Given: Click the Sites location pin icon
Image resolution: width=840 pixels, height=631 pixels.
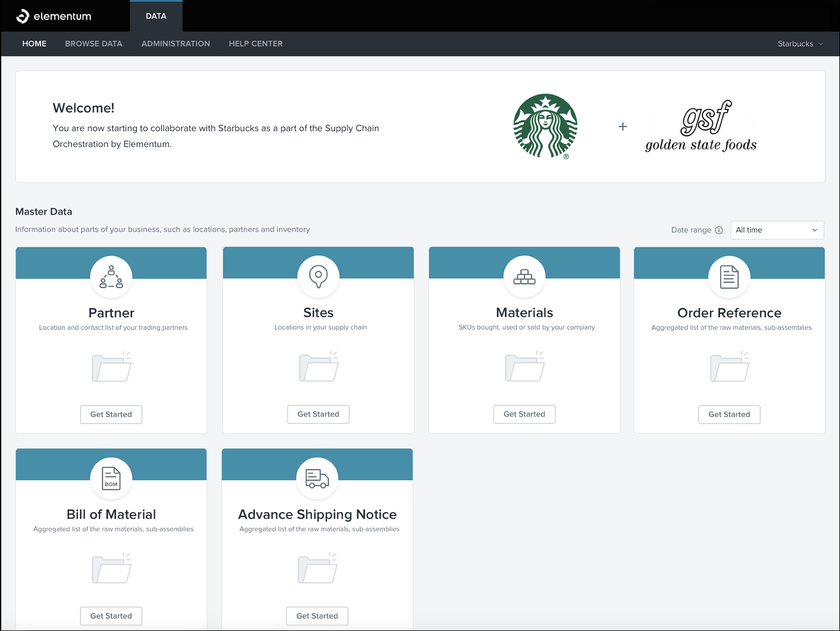Looking at the screenshot, I should [318, 277].
